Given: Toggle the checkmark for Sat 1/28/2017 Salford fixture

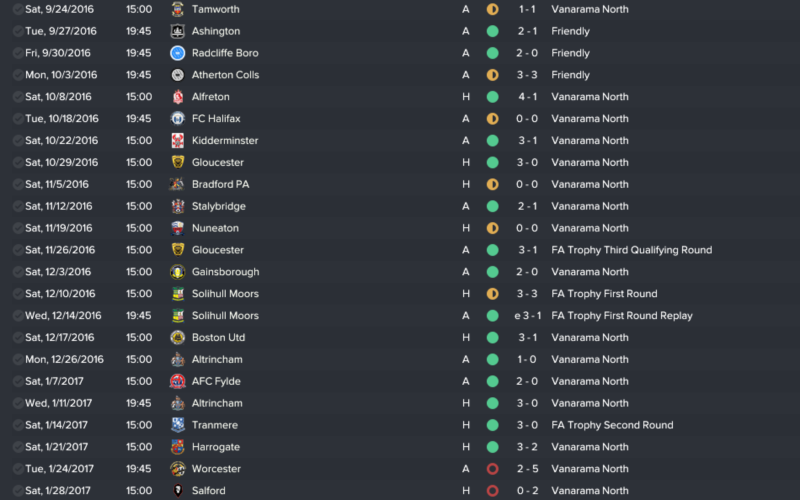Looking at the screenshot, I should click(18, 491).
